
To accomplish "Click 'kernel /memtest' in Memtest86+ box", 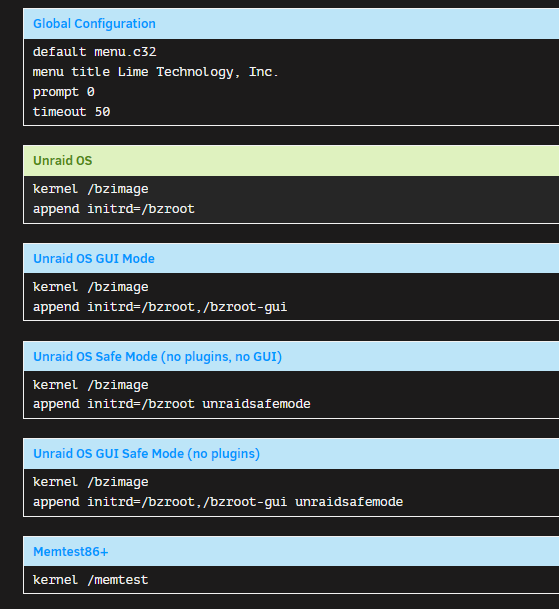I will click(91, 580).
